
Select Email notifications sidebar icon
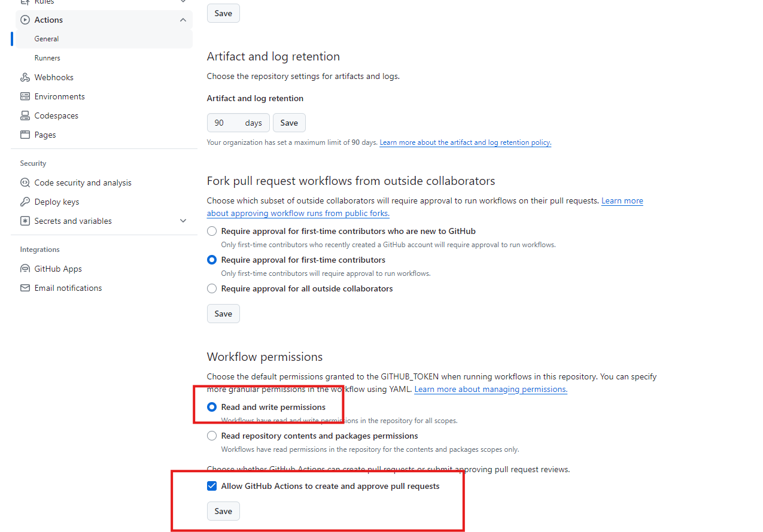(x=25, y=287)
